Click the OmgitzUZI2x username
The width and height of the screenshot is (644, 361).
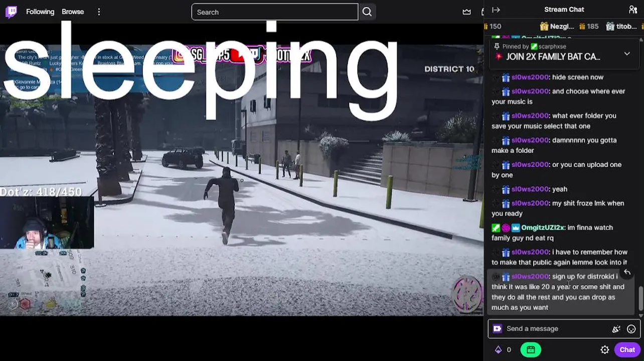[x=543, y=228]
